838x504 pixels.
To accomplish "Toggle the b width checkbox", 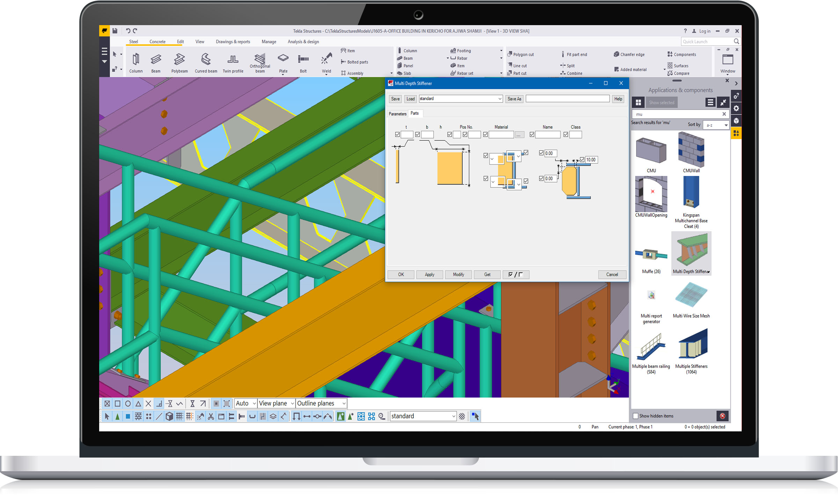I will (418, 134).
